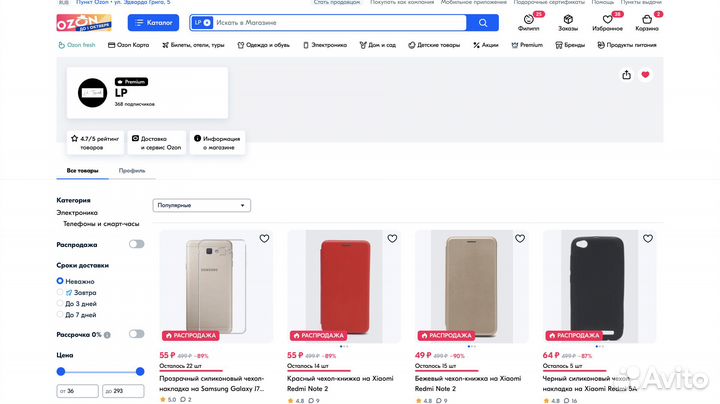Open Заказы orders icon
The image size is (720, 404).
(568, 21)
